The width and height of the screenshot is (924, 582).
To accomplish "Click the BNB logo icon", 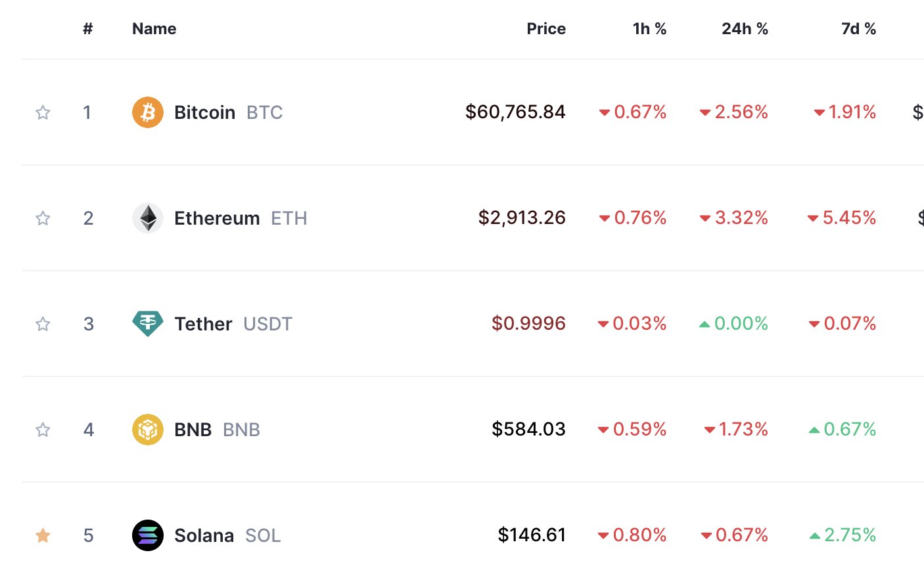I will pyautogui.click(x=148, y=430).
